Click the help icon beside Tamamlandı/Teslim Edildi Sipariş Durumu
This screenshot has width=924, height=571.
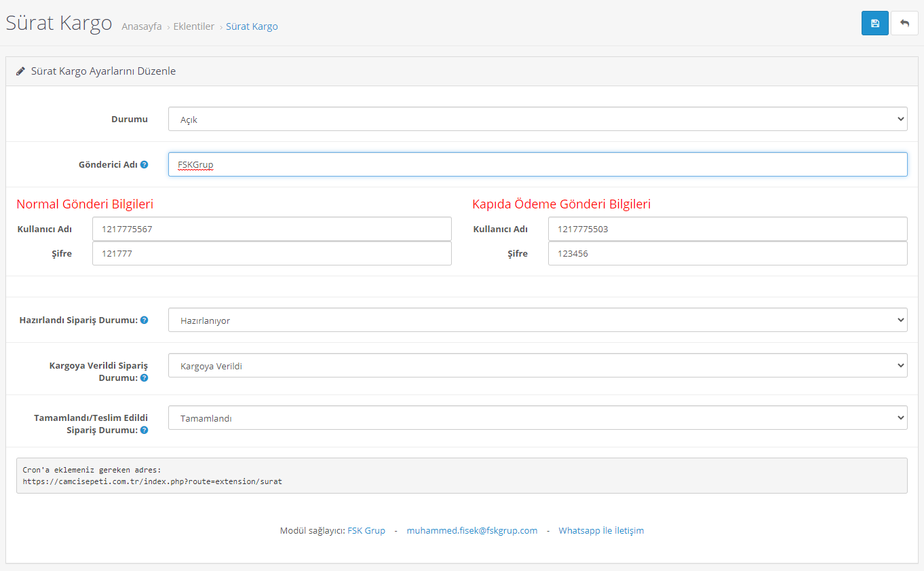[144, 430]
